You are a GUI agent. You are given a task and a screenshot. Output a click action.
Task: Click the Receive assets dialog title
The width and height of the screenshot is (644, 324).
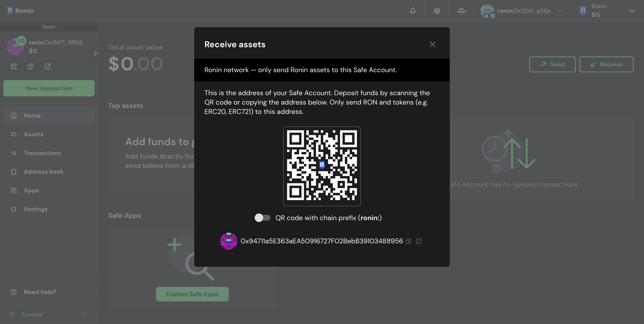coord(235,44)
